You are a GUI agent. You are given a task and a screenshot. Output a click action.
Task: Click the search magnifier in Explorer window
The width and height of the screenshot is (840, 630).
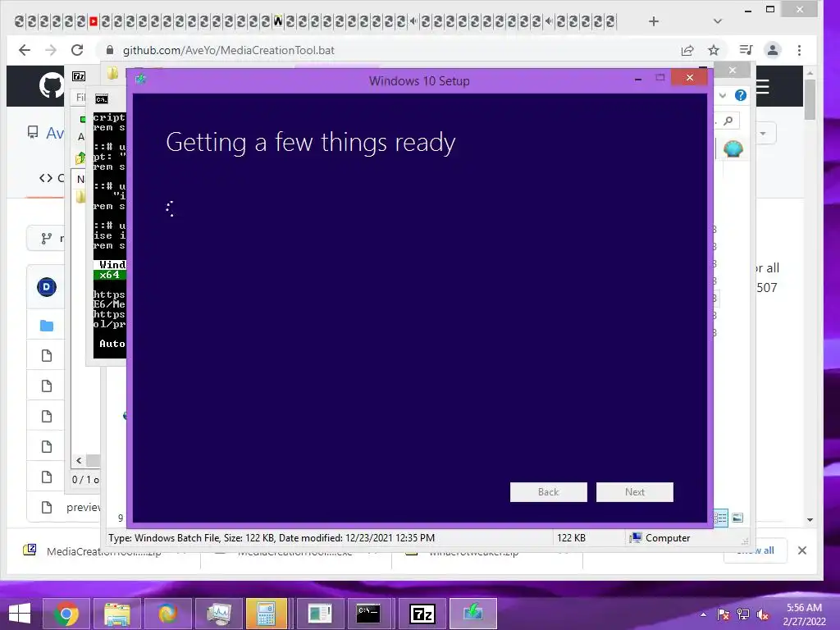(x=728, y=121)
